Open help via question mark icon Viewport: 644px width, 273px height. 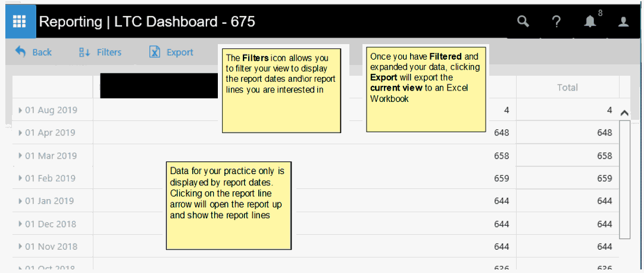556,22
